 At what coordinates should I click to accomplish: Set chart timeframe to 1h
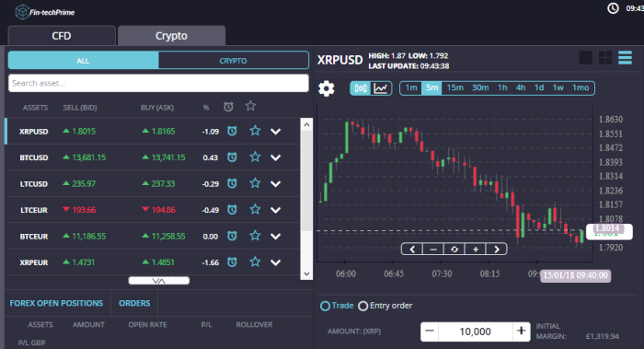coord(502,88)
